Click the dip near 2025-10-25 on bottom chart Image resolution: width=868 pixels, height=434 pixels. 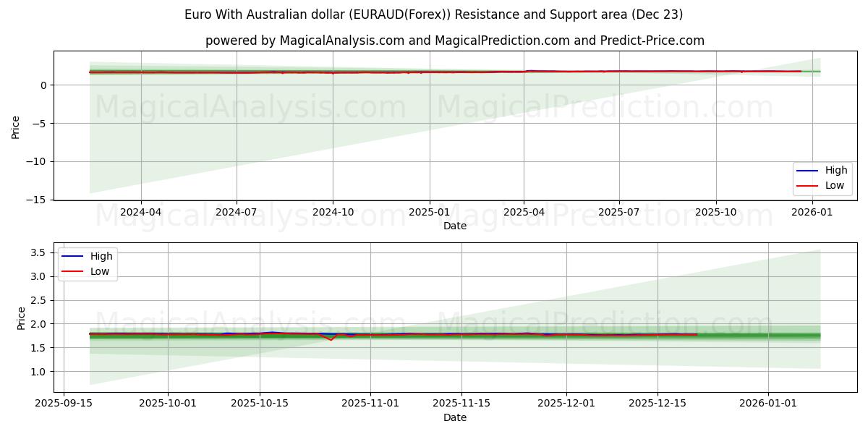(x=332, y=339)
